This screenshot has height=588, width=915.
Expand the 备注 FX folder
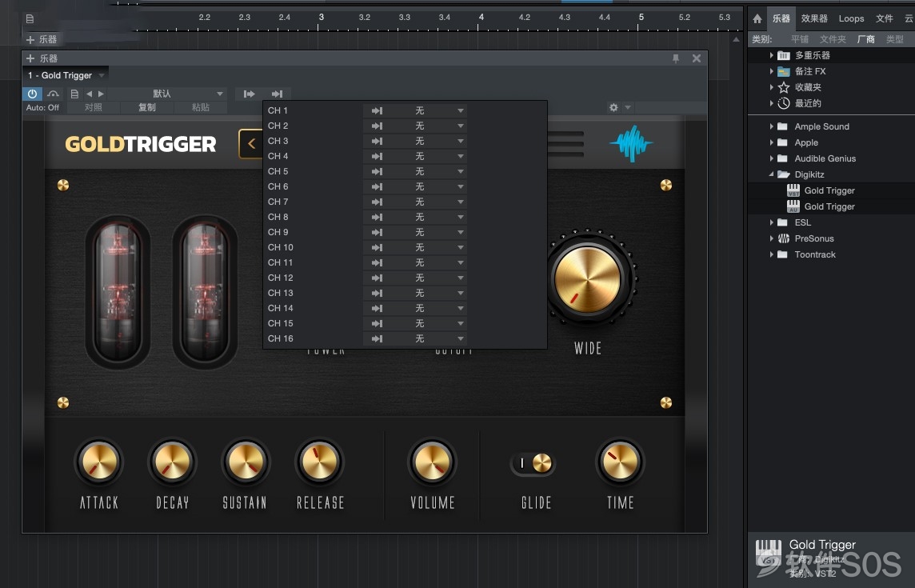[772, 71]
